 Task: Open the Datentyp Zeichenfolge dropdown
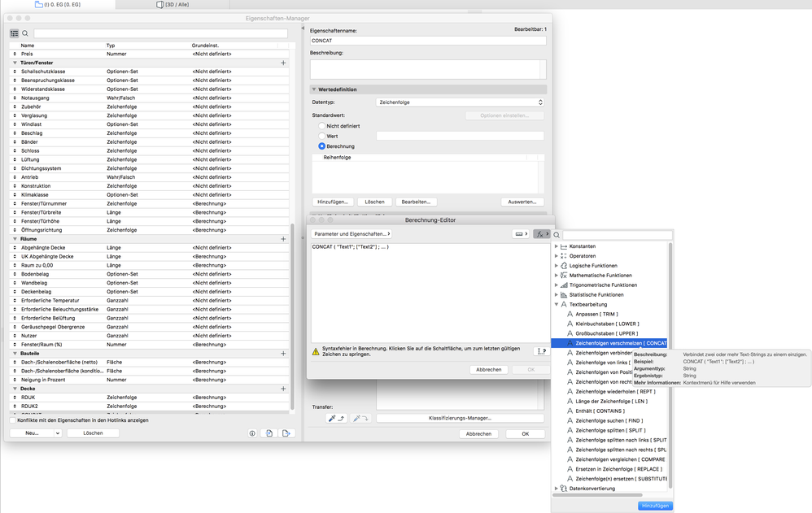pos(460,102)
